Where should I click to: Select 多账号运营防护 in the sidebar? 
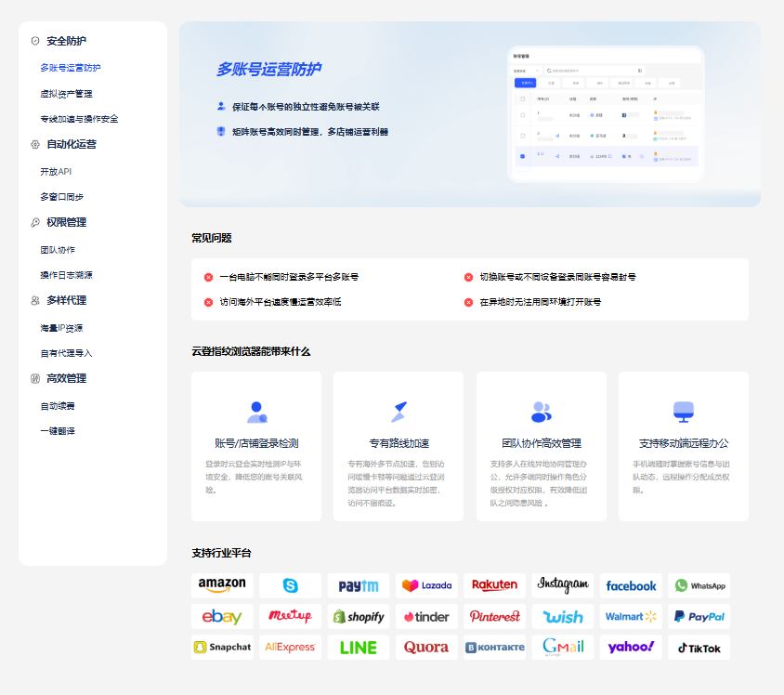point(71,68)
